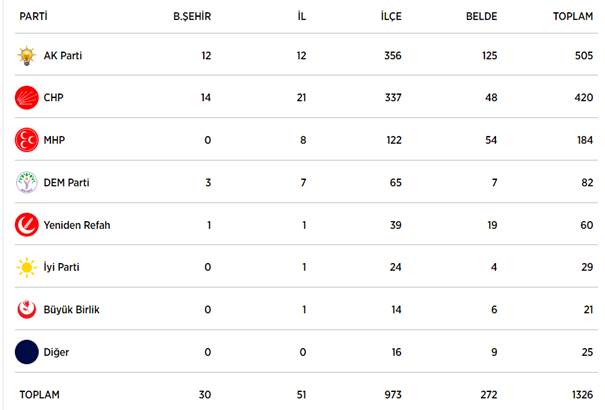
Task: Click the İyi Parti sun logo
Action: tap(27, 267)
